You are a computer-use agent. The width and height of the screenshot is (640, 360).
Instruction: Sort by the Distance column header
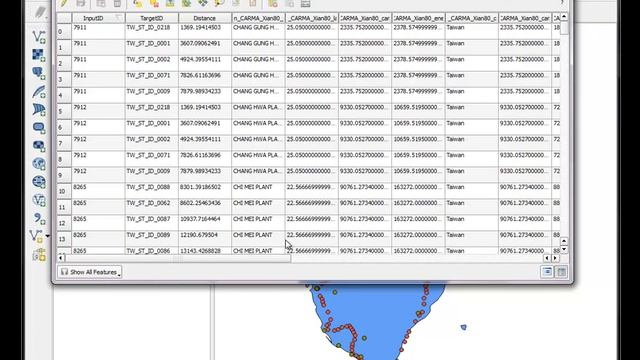tap(204, 18)
